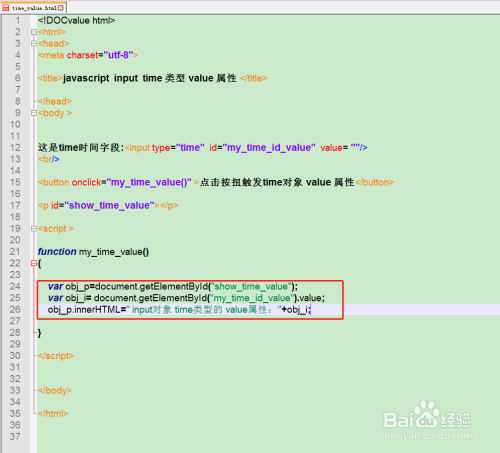The height and width of the screenshot is (453, 500).
Task: Click the closing brace on line 28
Action: click(x=39, y=333)
